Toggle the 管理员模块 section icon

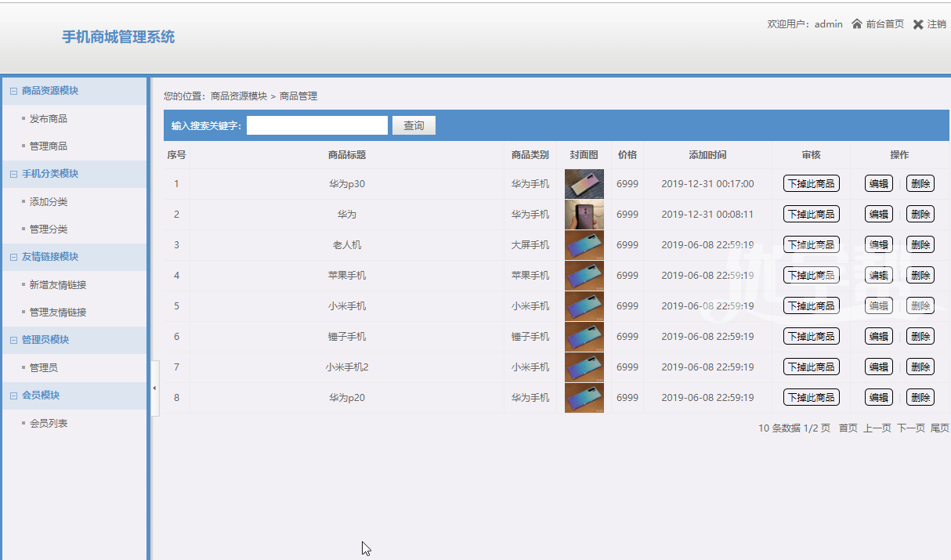coord(13,340)
